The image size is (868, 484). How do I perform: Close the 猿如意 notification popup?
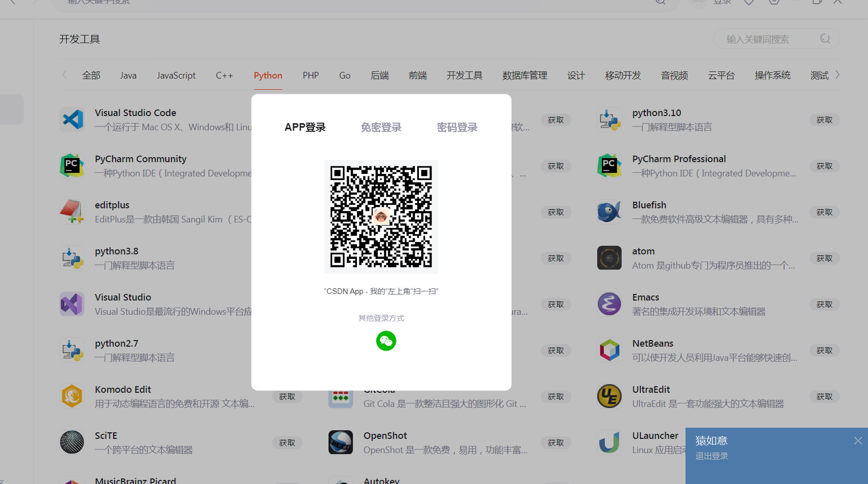858,441
